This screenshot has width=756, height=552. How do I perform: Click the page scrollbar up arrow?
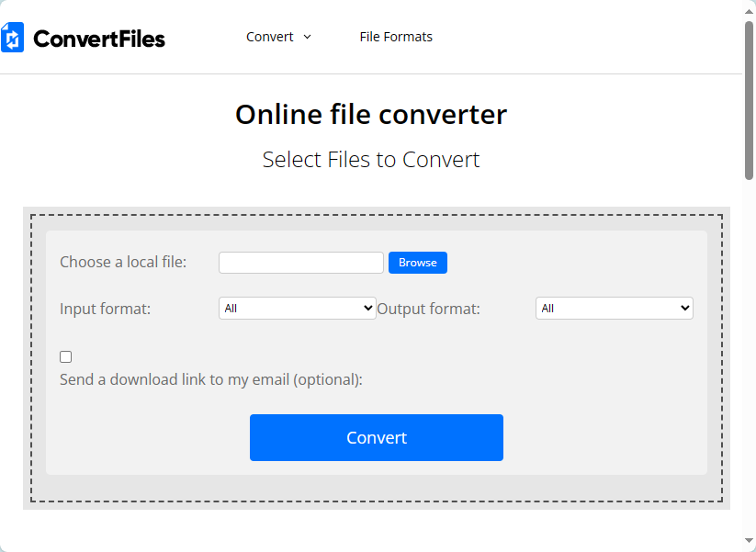tap(749, 12)
